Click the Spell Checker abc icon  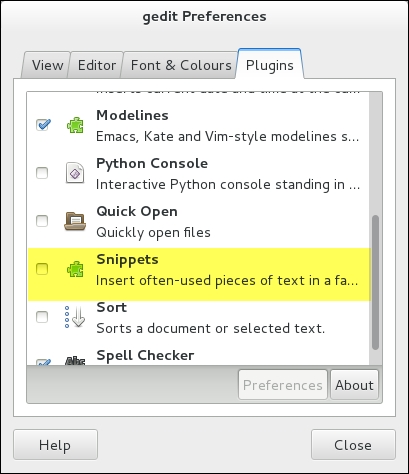[75, 360]
